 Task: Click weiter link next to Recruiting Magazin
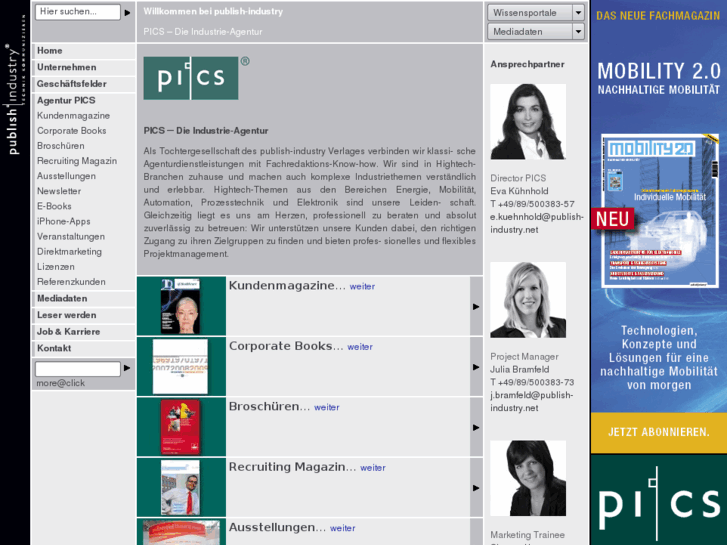[x=373, y=468]
